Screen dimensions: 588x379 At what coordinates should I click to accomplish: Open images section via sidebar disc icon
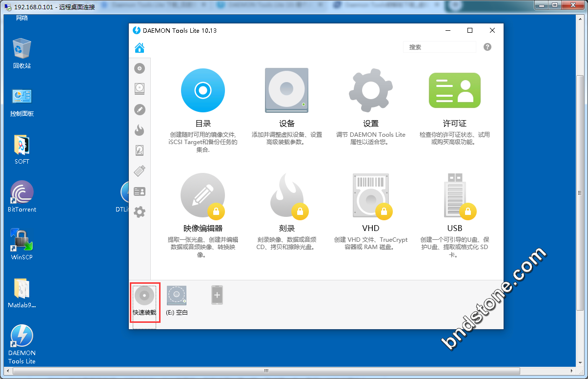[x=140, y=68]
